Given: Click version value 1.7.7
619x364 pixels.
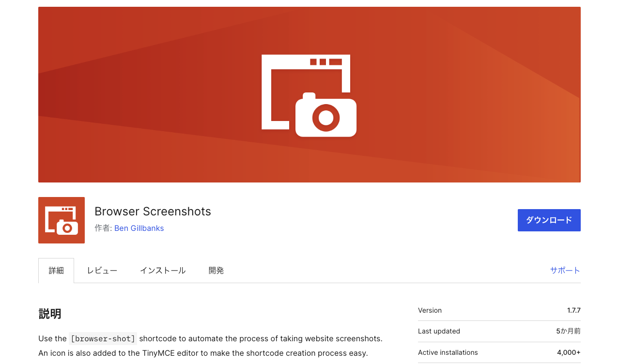Looking at the screenshot, I should point(574,310).
